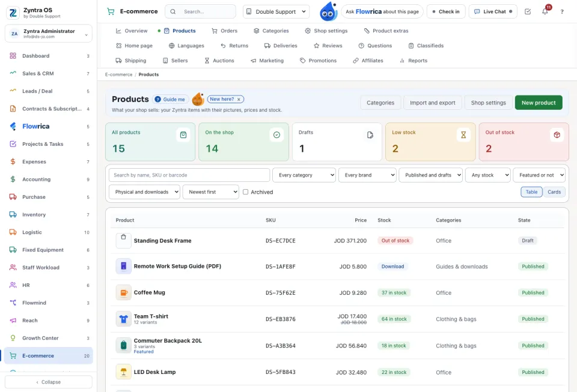577x392 pixels.
Task: Go to the Promotions tab
Action: pos(318,61)
